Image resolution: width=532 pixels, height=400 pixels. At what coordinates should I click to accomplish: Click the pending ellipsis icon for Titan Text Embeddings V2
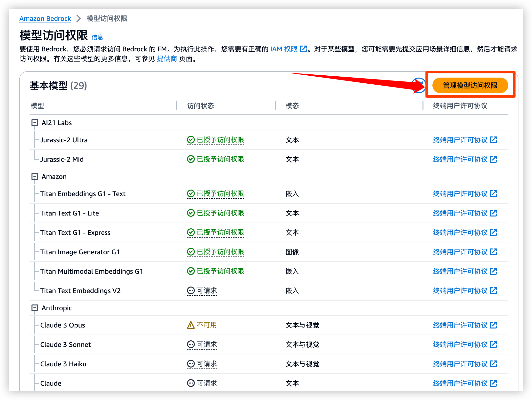[x=191, y=291]
